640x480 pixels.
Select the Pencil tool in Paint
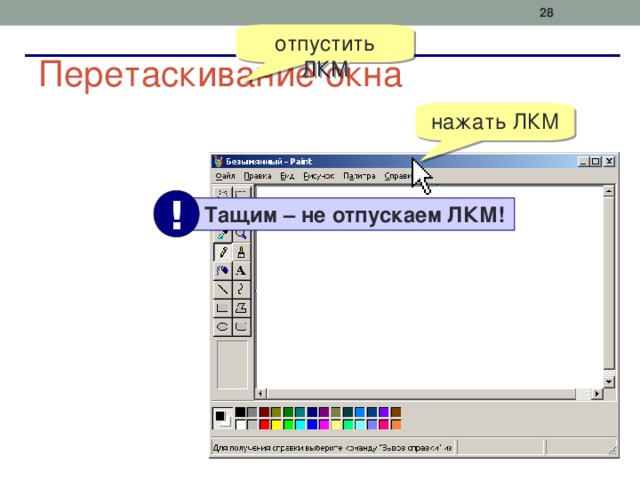click(x=222, y=252)
